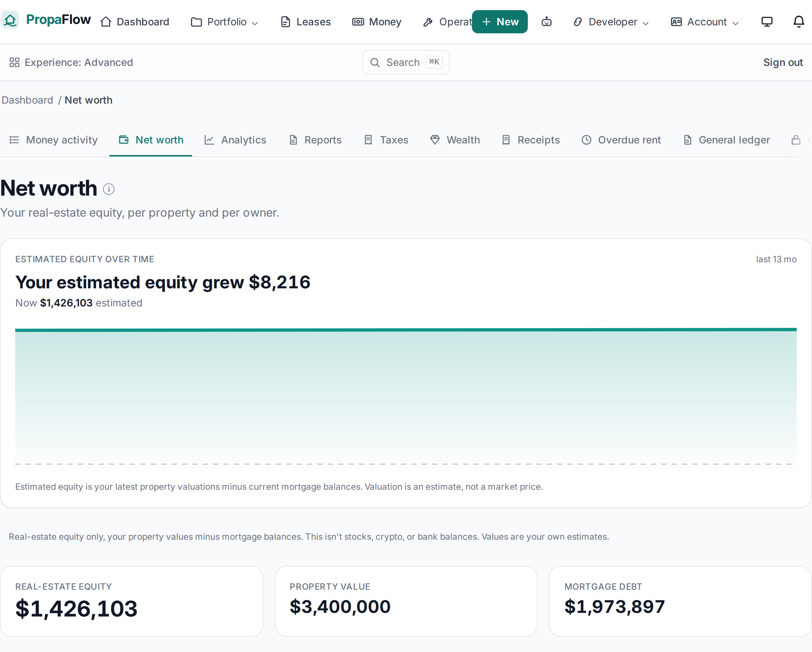Click the Real-Estate Equity card
This screenshot has height=652, width=812.
[132, 601]
